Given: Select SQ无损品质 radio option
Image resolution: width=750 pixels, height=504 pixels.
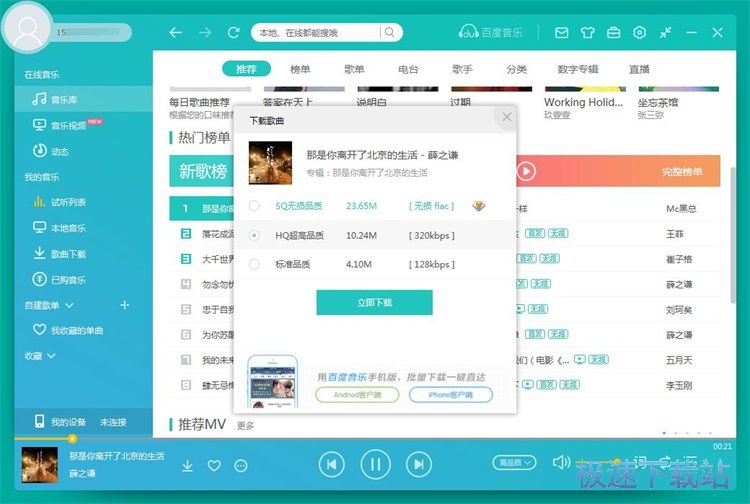Looking at the screenshot, I should tap(254, 206).
